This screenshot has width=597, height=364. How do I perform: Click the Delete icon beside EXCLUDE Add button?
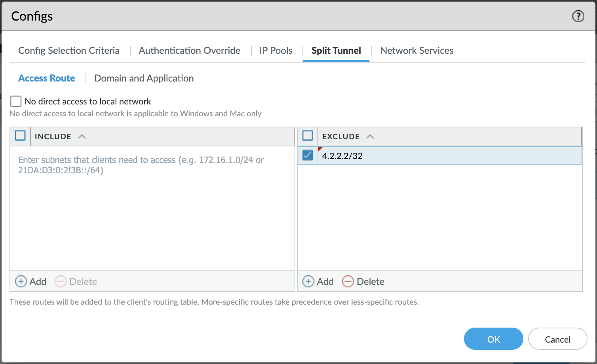pyautogui.click(x=348, y=281)
